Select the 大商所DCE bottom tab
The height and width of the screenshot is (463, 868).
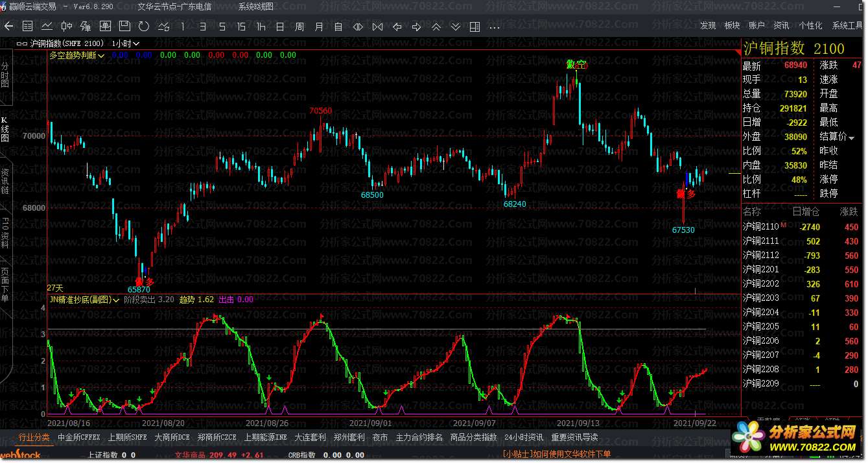click(172, 437)
